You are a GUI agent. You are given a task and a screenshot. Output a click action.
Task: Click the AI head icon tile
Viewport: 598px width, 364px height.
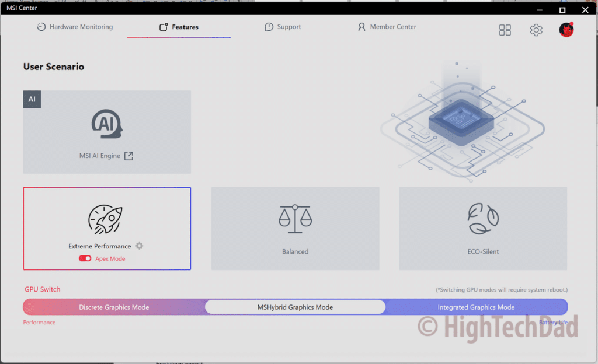[x=107, y=124]
